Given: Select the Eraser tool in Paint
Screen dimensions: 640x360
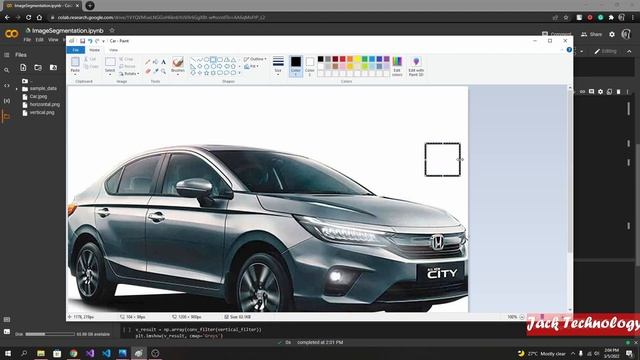Looking at the screenshot, I should click(148, 71).
